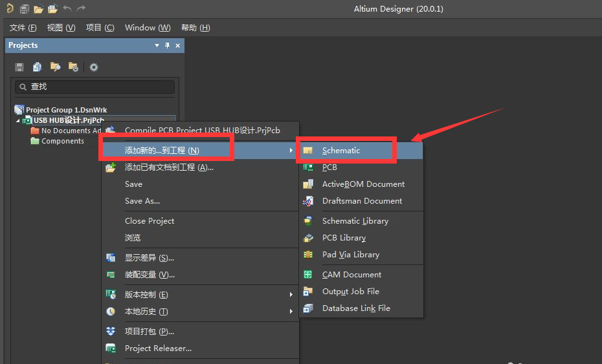Click the Pad Via Library icon
This screenshot has height=364, width=602.
[308, 255]
